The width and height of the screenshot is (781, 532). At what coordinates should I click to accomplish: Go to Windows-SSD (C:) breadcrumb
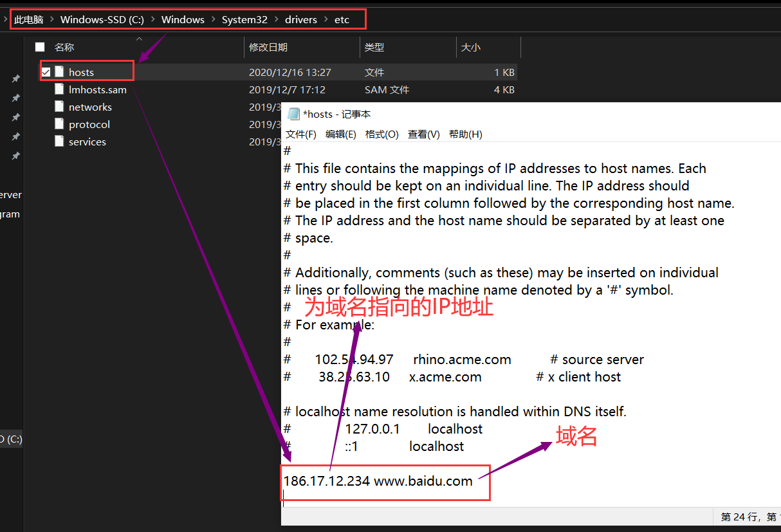click(102, 19)
